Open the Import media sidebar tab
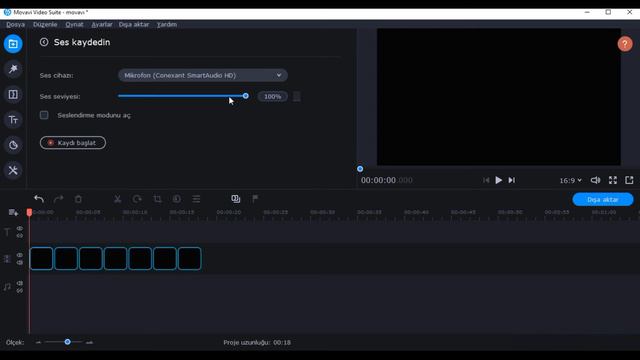The height and width of the screenshot is (360, 640). (x=13, y=44)
